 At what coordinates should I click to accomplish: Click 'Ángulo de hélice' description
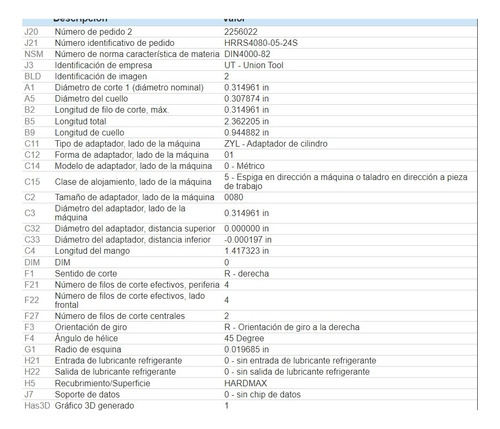click(86, 338)
